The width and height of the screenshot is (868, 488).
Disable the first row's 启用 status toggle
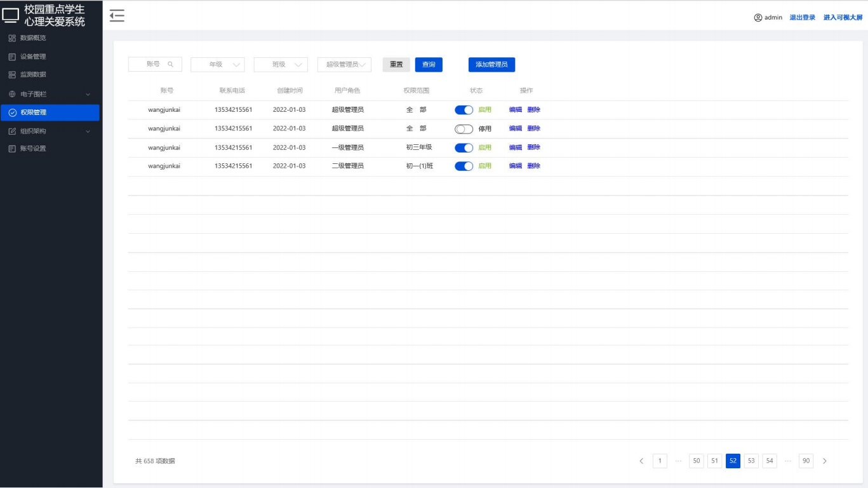464,110
